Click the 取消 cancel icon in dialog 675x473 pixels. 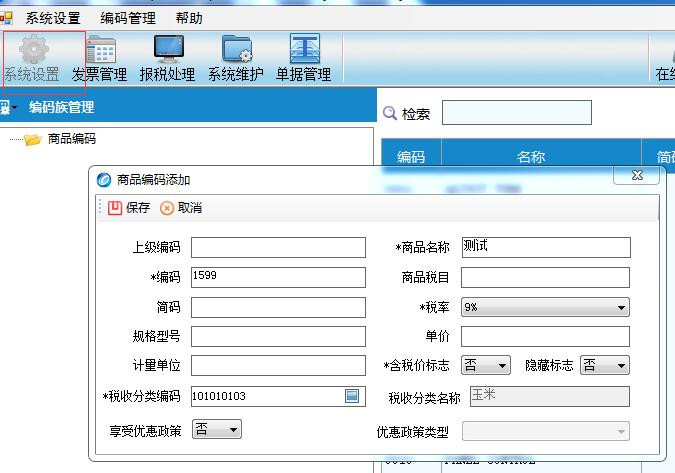pos(167,208)
